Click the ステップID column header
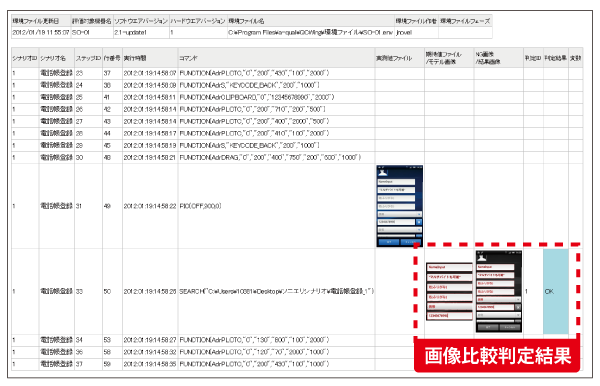 (x=88, y=58)
